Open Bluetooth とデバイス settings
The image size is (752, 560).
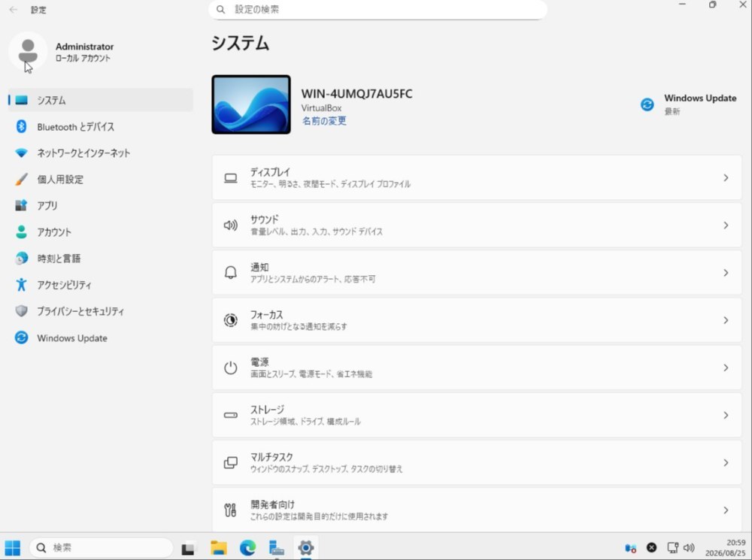pos(100,126)
